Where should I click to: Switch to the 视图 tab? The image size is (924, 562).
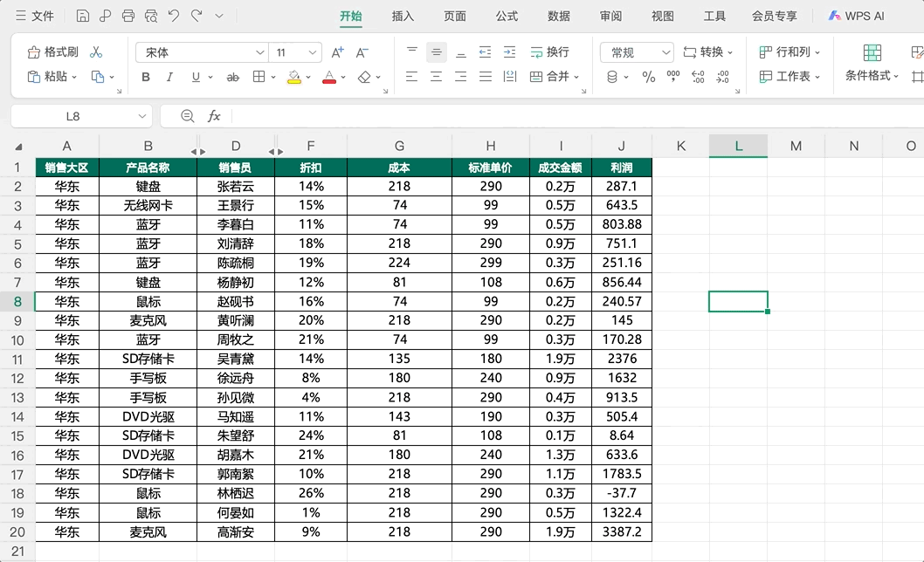click(x=662, y=16)
